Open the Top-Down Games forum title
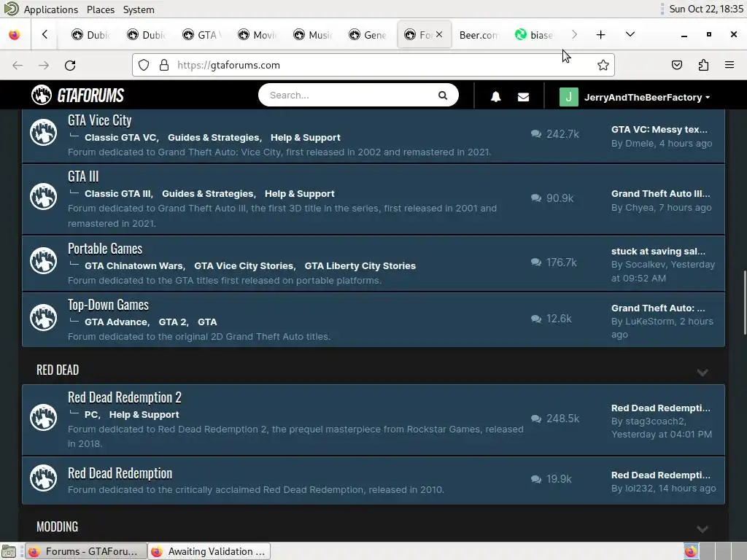The height and width of the screenshot is (560, 747). click(x=108, y=305)
